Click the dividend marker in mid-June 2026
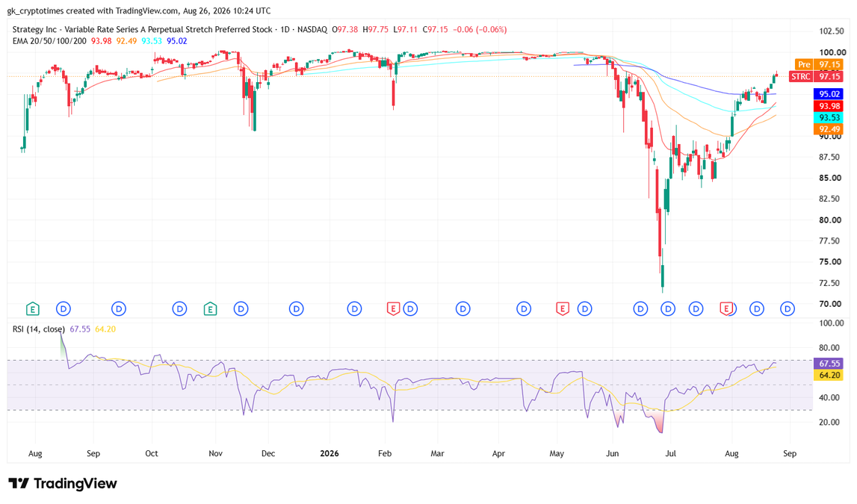Screen dimensions: 857x504 click(640, 309)
